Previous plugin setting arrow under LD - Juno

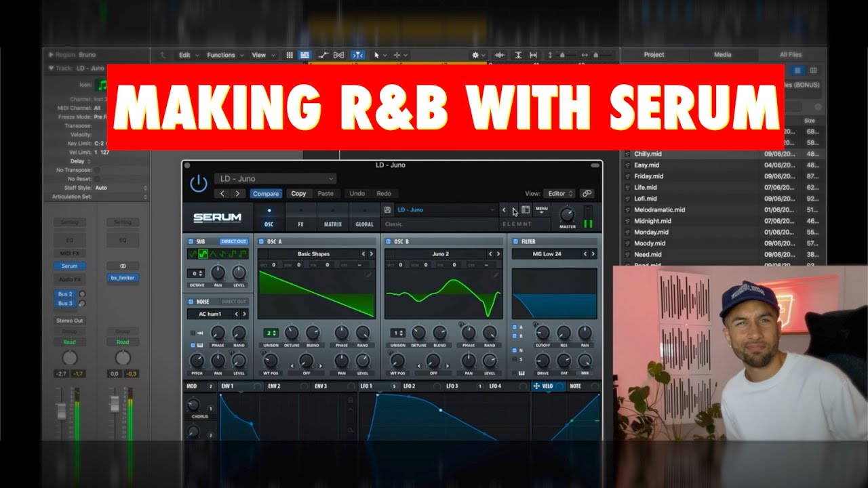click(x=222, y=194)
